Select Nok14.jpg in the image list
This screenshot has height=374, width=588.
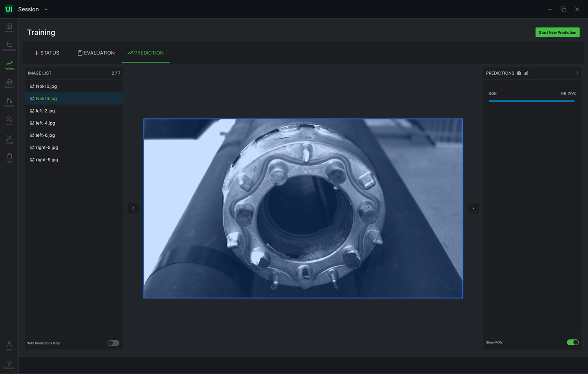click(74, 98)
